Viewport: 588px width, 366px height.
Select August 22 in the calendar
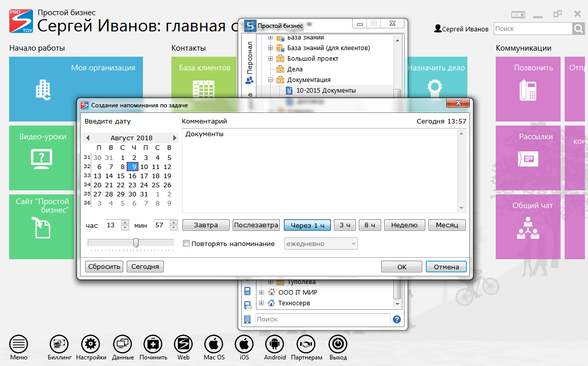(x=121, y=185)
